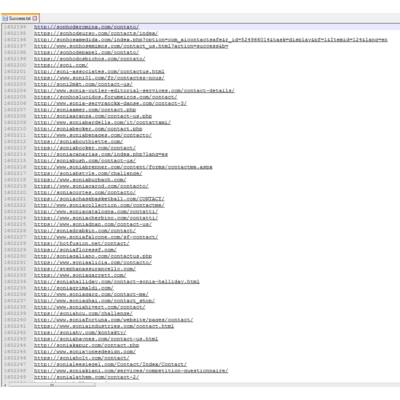This screenshot has height=400, width=400.
Task: Click the save icon on the Success.txt tab
Action: point(5,18)
